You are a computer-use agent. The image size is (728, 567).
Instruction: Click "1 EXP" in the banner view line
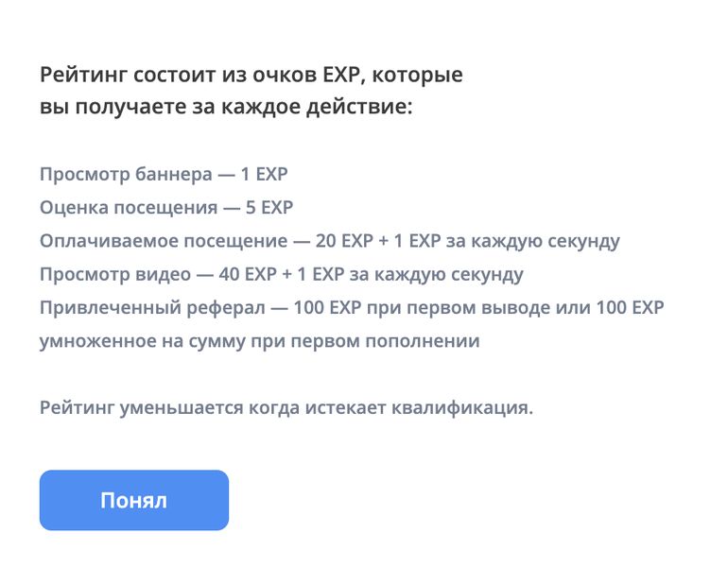(x=264, y=175)
